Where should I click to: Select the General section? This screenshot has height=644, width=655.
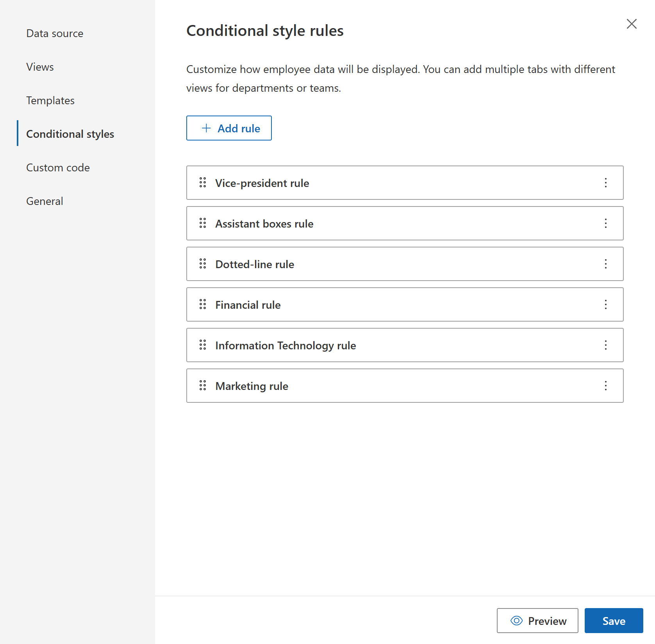pos(44,201)
